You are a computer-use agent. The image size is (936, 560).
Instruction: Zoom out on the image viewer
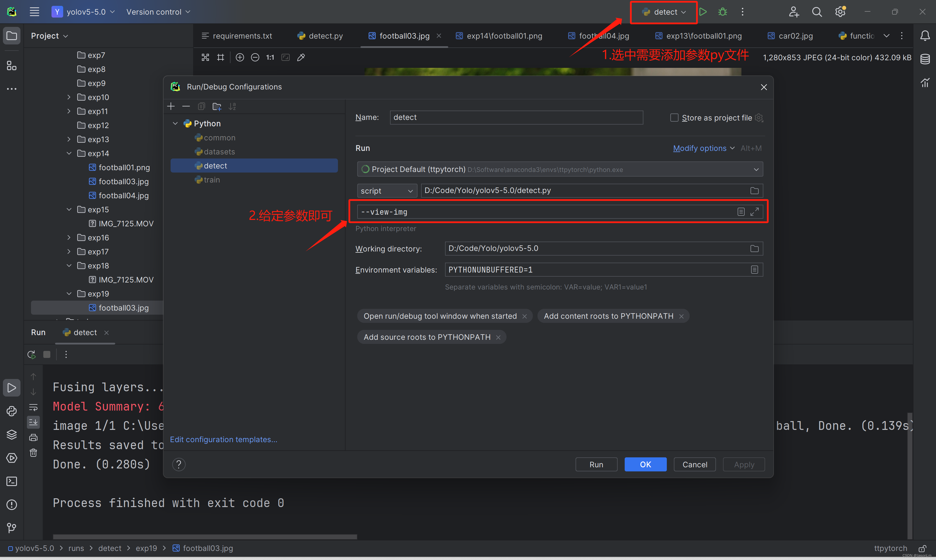(x=255, y=57)
